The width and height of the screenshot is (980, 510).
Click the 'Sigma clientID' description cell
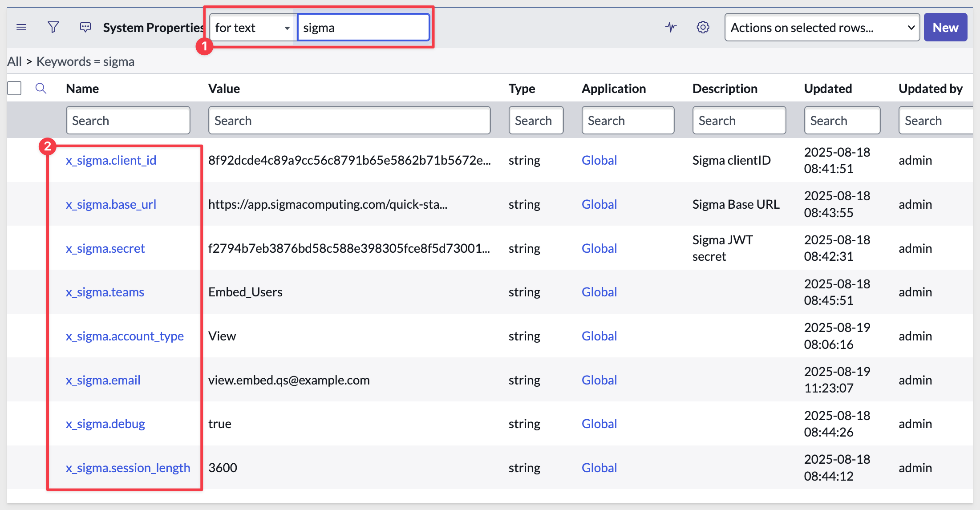coord(732,160)
